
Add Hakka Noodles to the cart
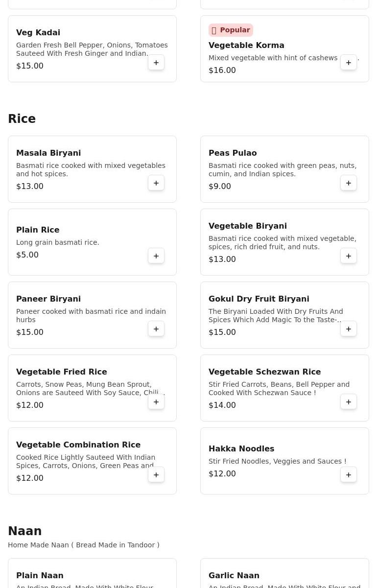[349, 475]
